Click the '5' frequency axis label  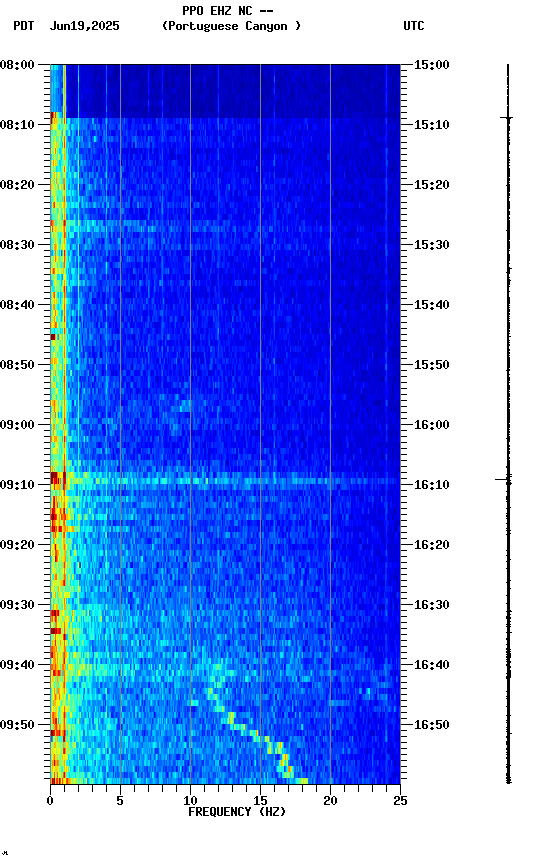click(x=120, y=801)
